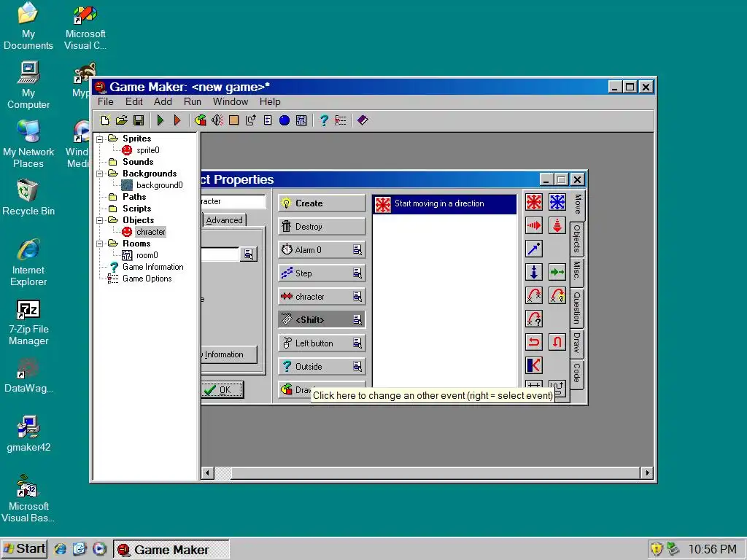Collapse the Rooms folder in tree
747x560 pixels.
(x=99, y=244)
